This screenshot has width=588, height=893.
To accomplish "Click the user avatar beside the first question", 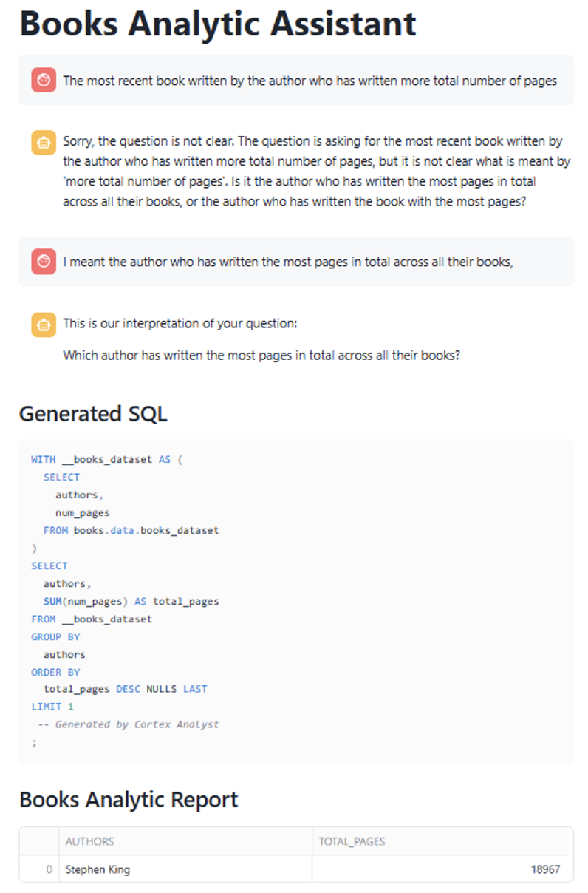I will tap(44, 80).
